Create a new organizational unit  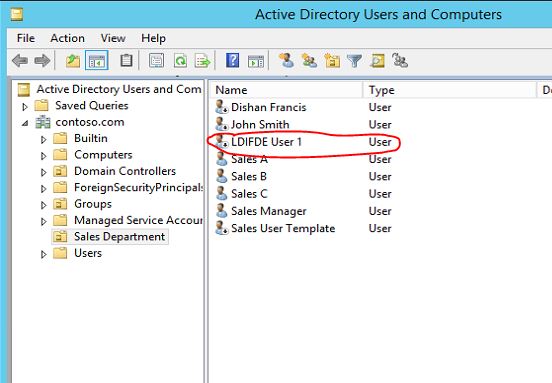click(332, 61)
